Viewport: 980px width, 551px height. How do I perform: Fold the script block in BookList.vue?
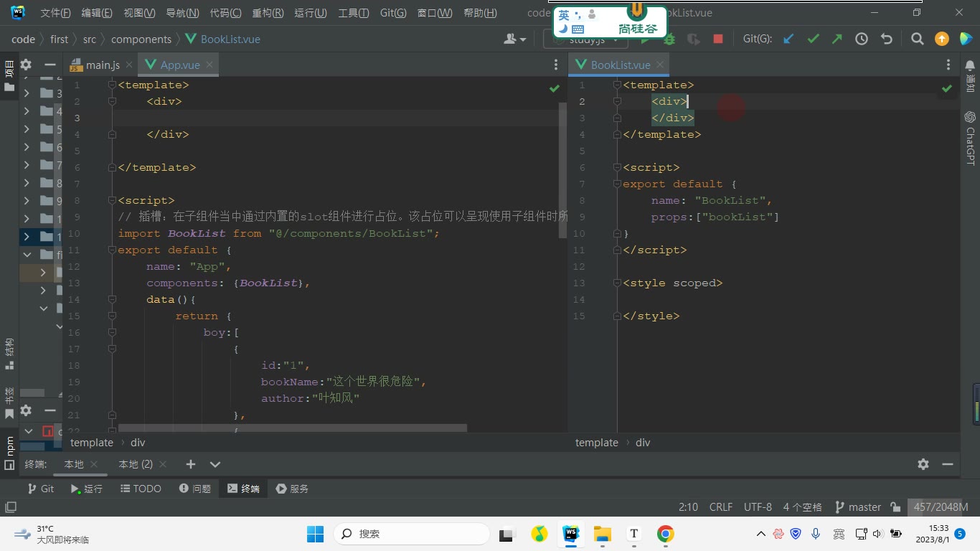click(x=618, y=167)
